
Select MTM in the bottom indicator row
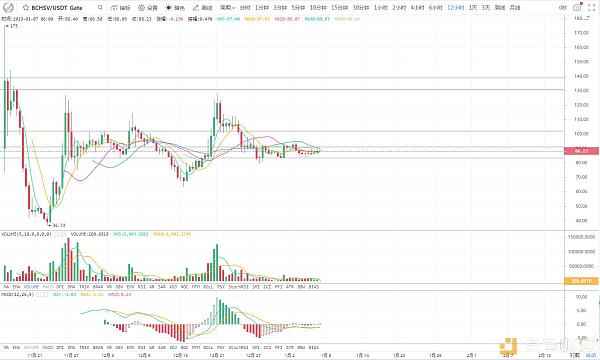click(196, 348)
